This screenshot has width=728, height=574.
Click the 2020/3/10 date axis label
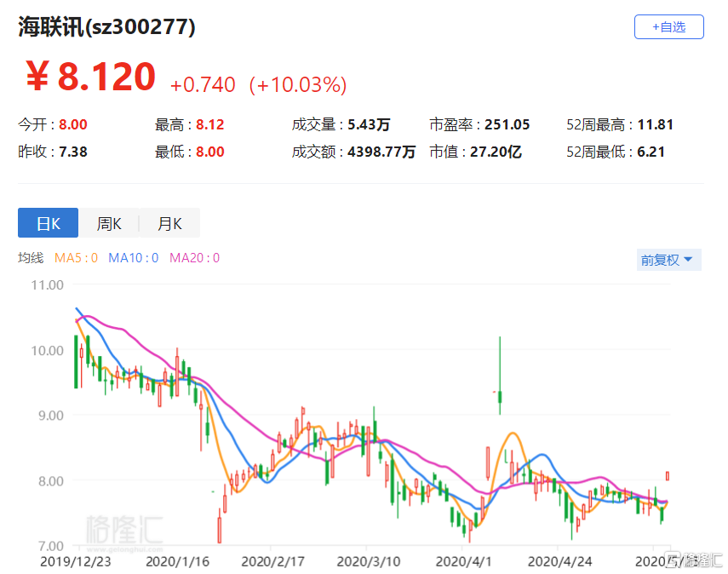tap(369, 562)
